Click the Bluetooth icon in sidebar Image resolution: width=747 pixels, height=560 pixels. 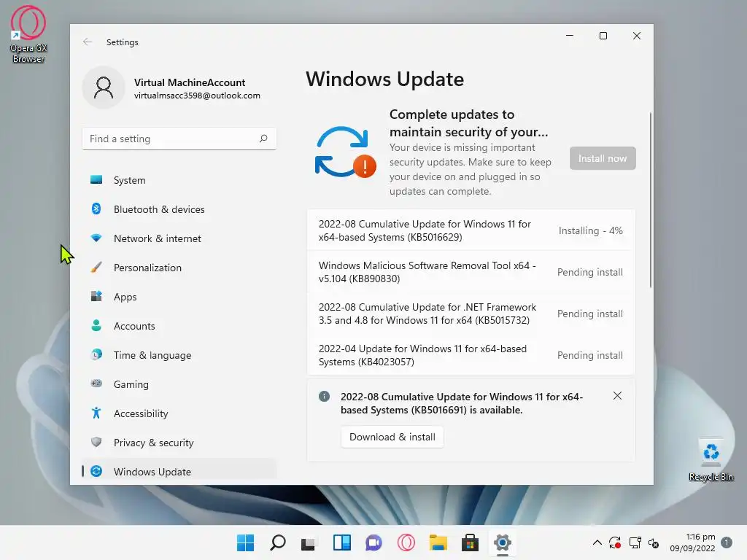[96, 209]
